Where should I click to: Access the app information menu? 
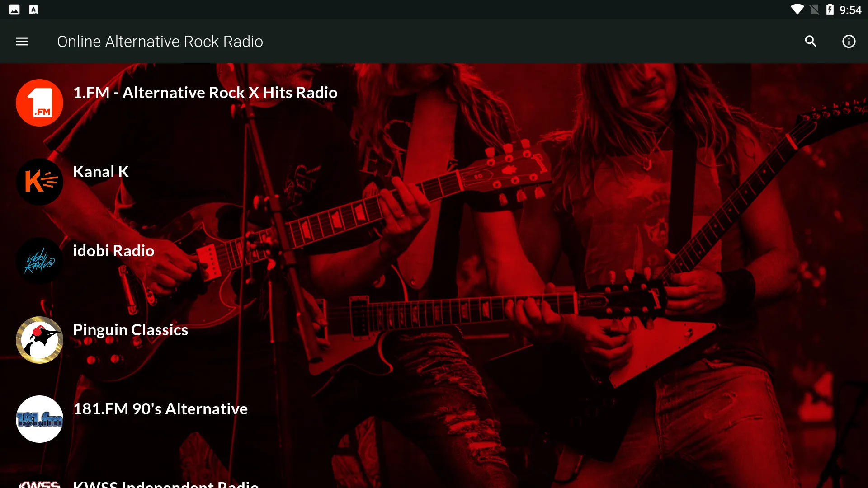coord(848,41)
